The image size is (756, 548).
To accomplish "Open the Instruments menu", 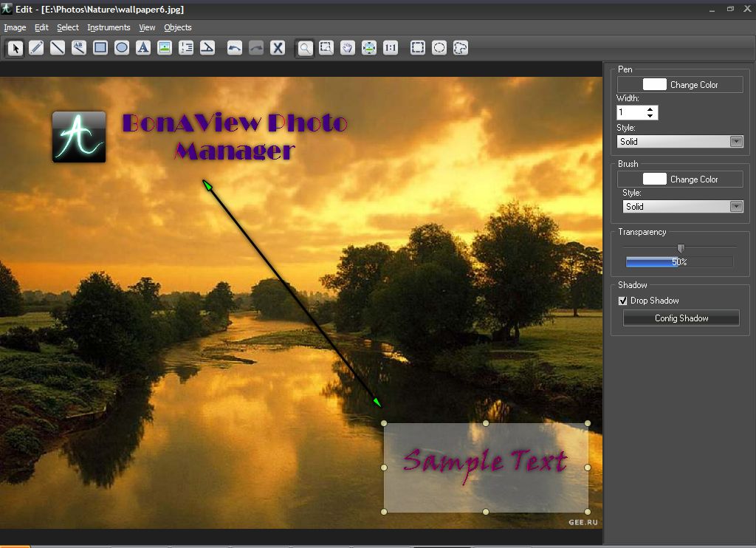I will point(109,27).
